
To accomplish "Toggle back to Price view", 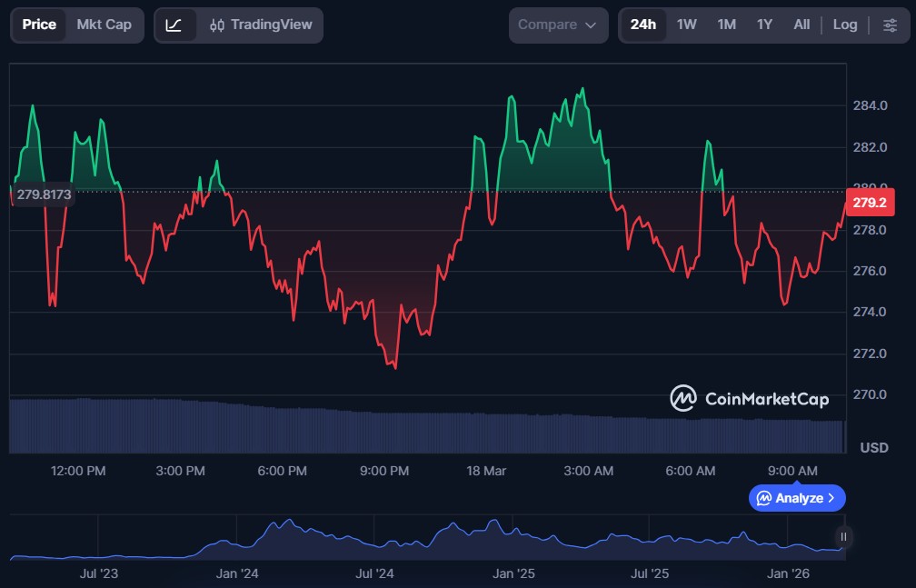I will pyautogui.click(x=40, y=25).
